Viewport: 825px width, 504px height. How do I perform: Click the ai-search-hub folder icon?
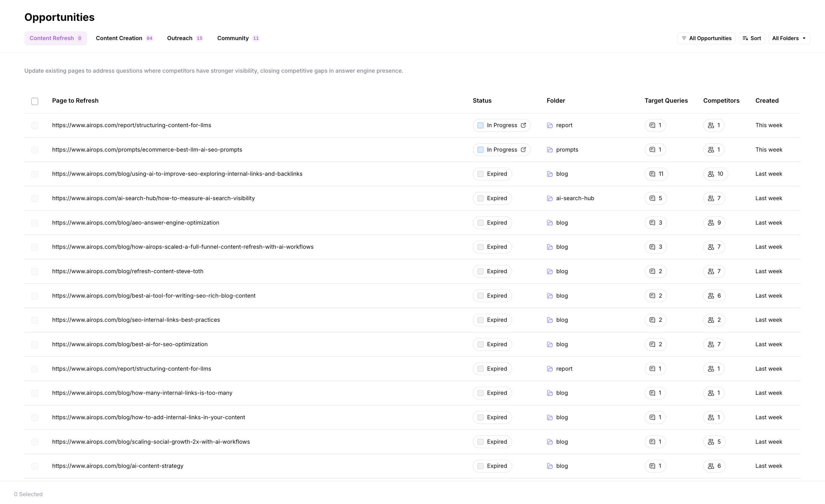coord(550,199)
